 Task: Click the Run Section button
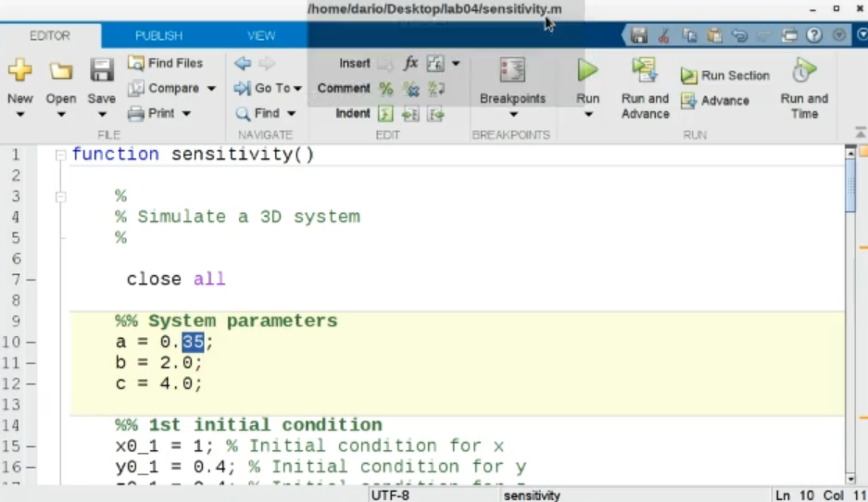pos(725,76)
